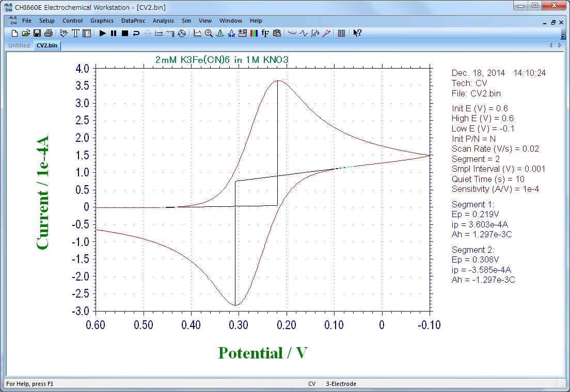The height and width of the screenshot is (392, 570).
Task: Pause the running experiment
Action: tap(114, 34)
